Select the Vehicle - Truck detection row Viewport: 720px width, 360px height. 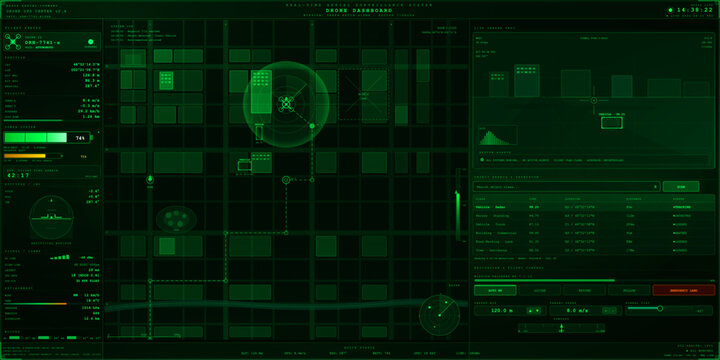point(594,225)
